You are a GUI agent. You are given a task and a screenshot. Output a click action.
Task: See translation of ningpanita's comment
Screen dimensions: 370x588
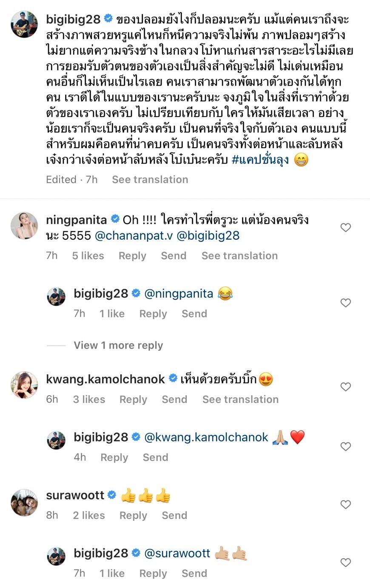pyautogui.click(x=239, y=255)
